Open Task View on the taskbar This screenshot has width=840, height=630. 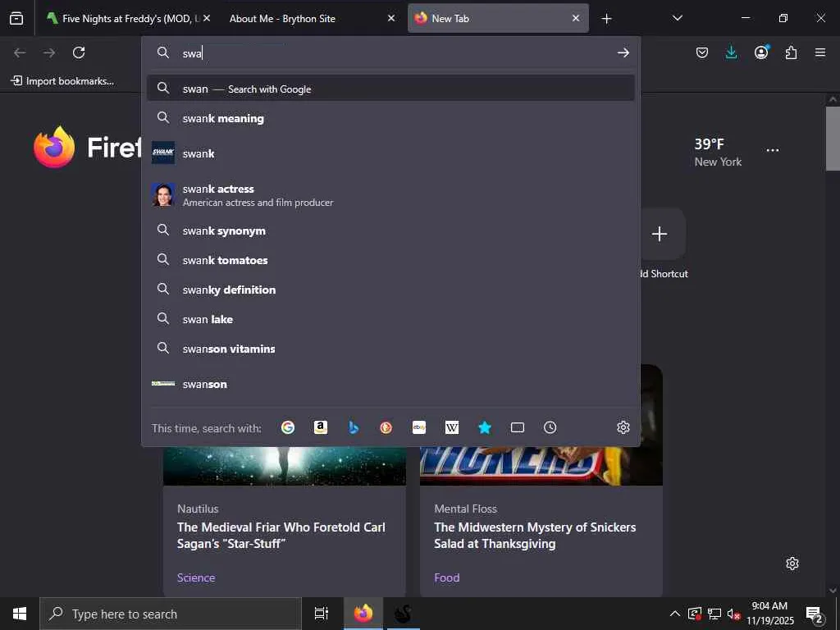322,614
